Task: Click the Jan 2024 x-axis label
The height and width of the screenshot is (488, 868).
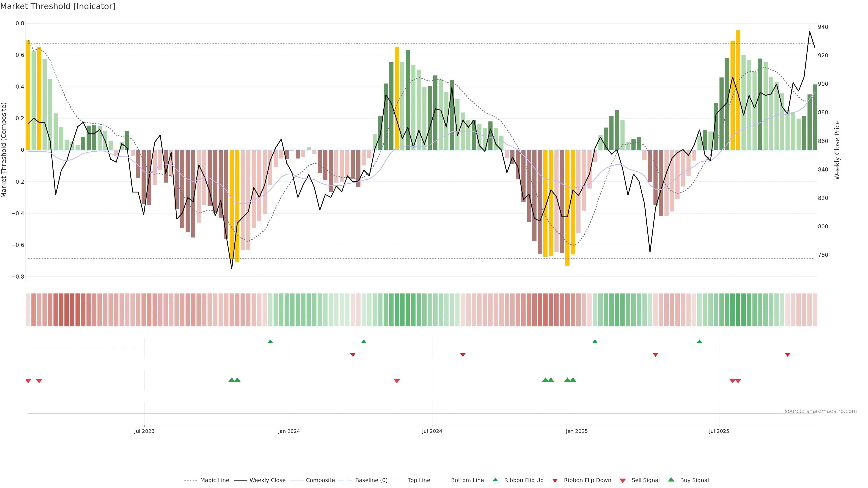Action: click(289, 431)
